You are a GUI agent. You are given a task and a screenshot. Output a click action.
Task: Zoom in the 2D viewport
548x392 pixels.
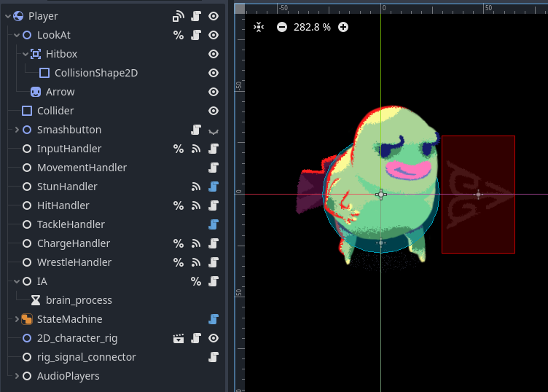(343, 27)
